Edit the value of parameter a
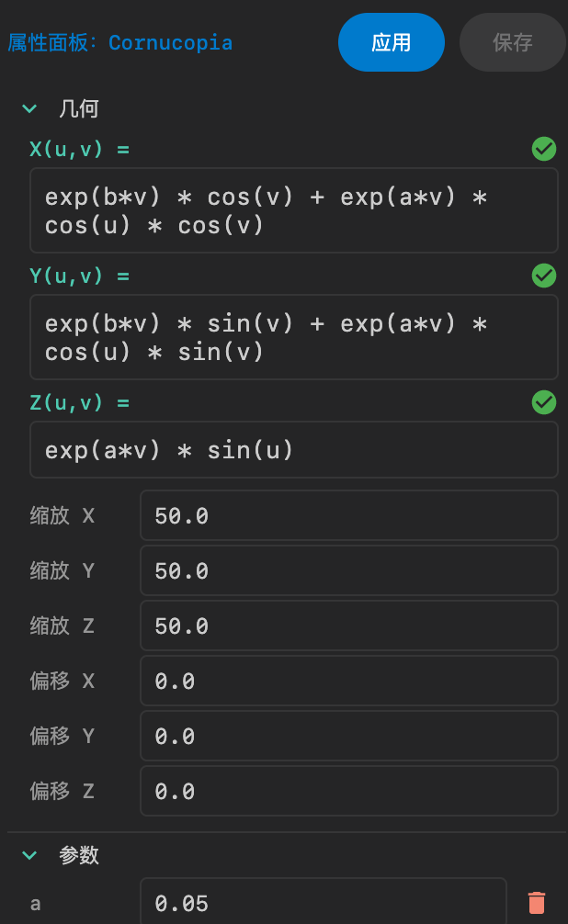Image resolution: width=568 pixels, height=924 pixels. click(324, 903)
